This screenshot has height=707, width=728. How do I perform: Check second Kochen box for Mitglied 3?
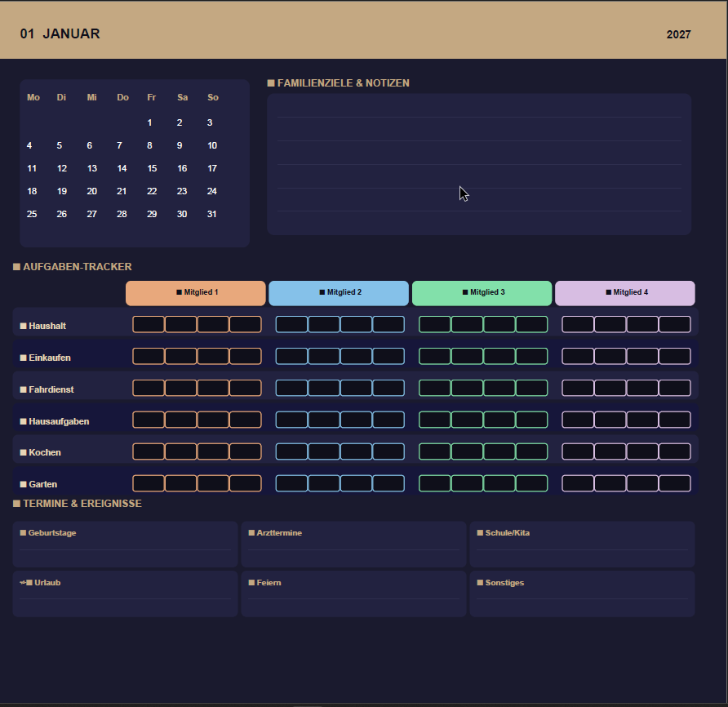pos(467,451)
